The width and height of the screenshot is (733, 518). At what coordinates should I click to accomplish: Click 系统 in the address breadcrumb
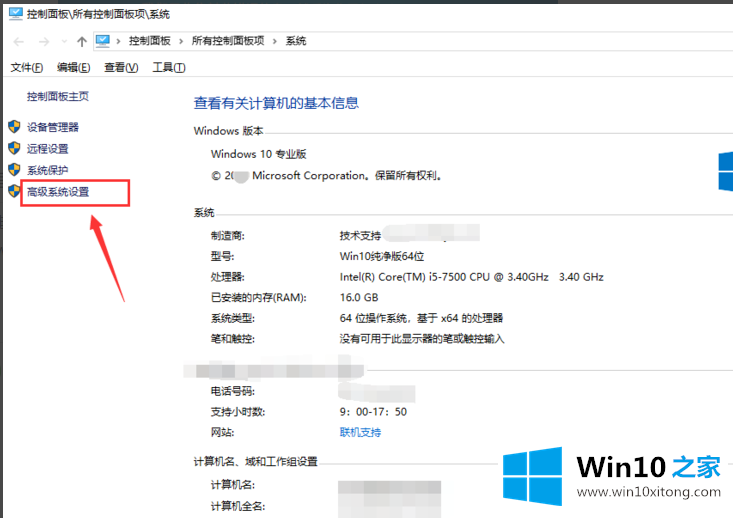296,41
